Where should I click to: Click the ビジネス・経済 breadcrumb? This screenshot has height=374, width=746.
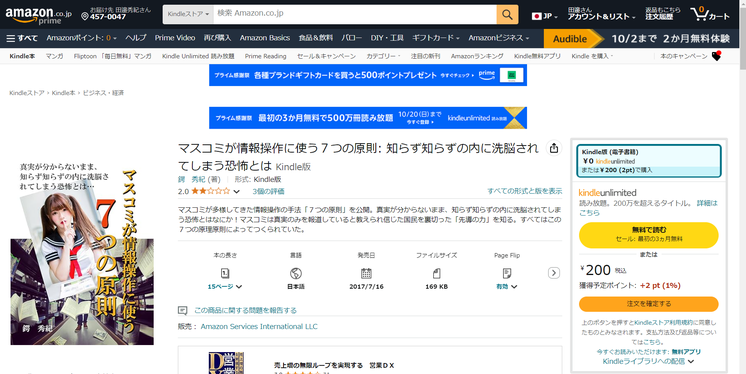point(103,93)
